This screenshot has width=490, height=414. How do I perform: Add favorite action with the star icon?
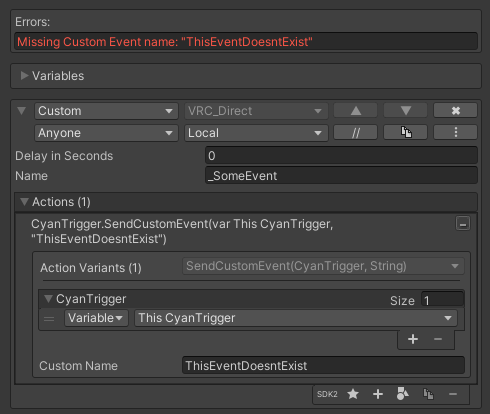[x=353, y=394]
